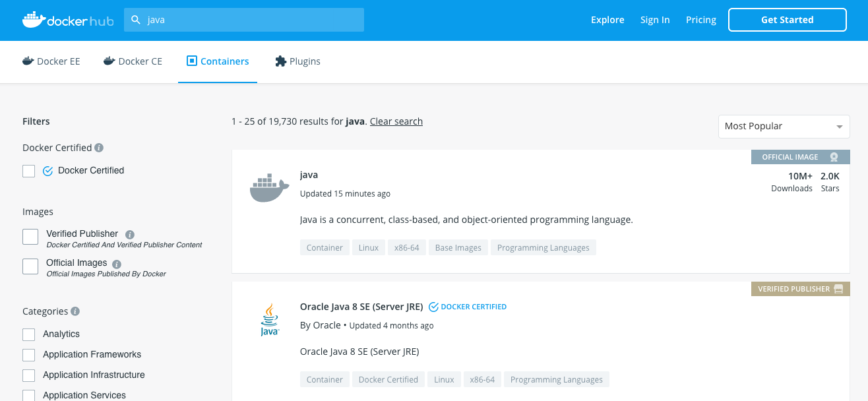Image resolution: width=868 pixels, height=401 pixels.
Task: Tick the Analytics category checkbox
Action: tap(29, 334)
